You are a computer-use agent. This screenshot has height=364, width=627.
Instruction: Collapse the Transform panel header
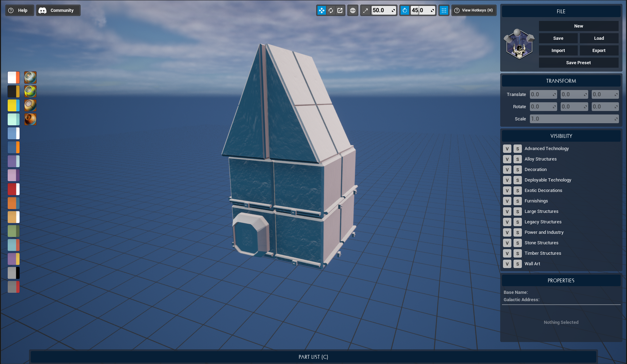pyautogui.click(x=561, y=81)
